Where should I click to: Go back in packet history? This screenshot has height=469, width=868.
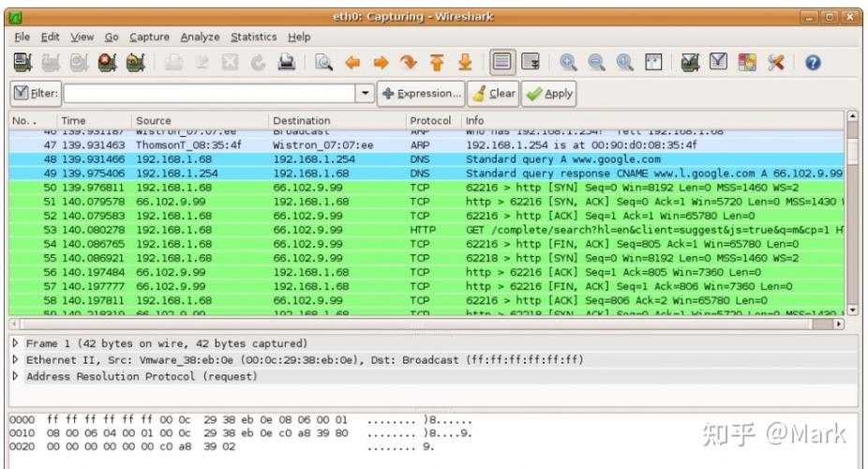(x=352, y=62)
